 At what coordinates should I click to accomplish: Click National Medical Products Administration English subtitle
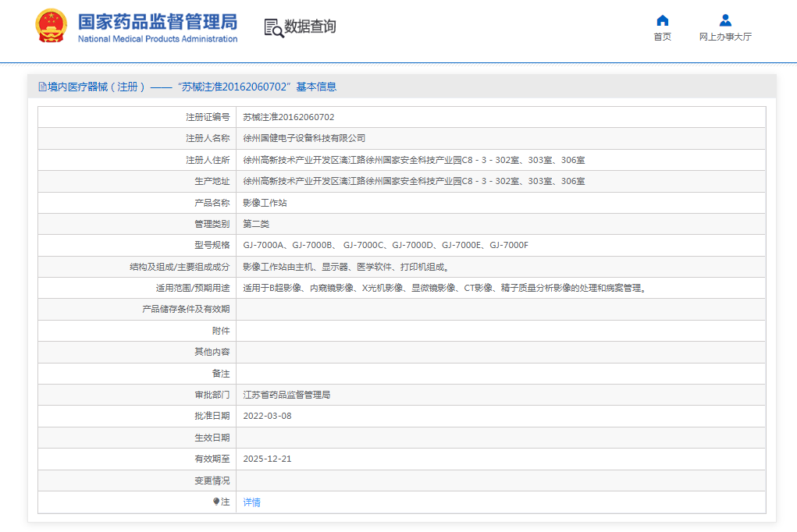coord(157,39)
